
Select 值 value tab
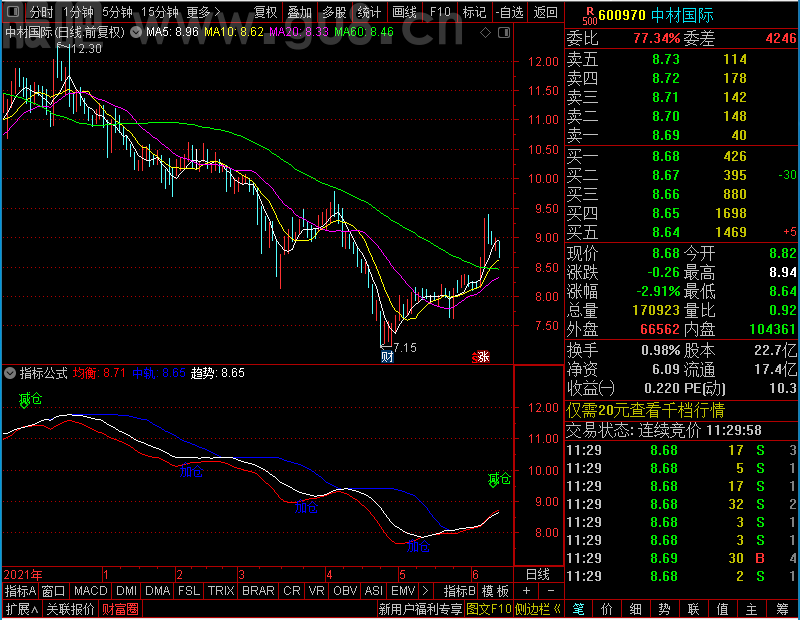722,609
